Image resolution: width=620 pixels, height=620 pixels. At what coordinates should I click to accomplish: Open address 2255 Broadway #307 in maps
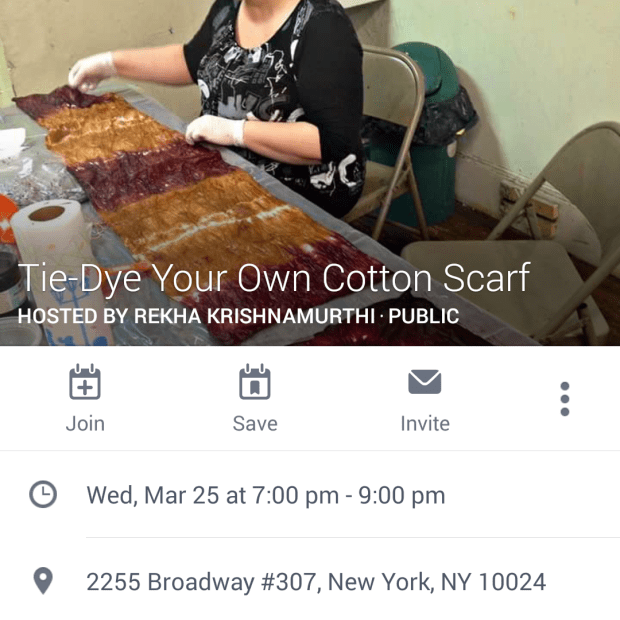(316, 582)
